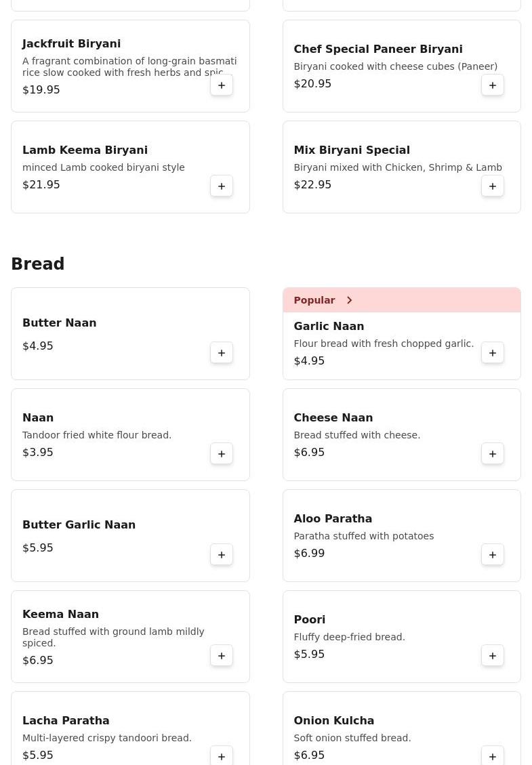Add Chef Special Paneer Biryani to order
Image resolution: width=532 pixels, height=765 pixels.
coord(493,85)
